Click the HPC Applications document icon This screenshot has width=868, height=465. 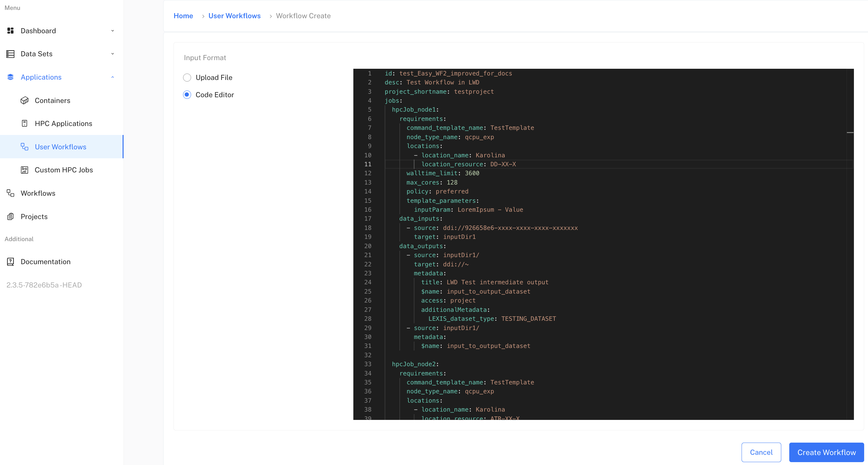pyautogui.click(x=25, y=123)
